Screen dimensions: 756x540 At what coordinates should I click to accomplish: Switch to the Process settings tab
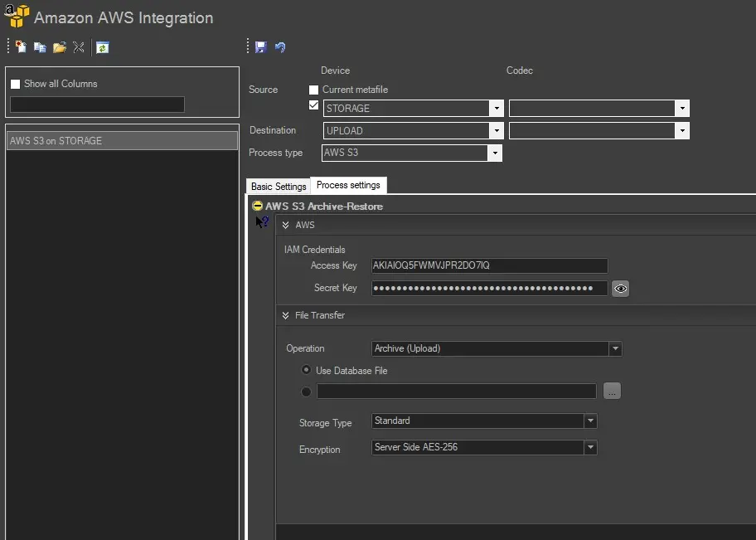348,185
